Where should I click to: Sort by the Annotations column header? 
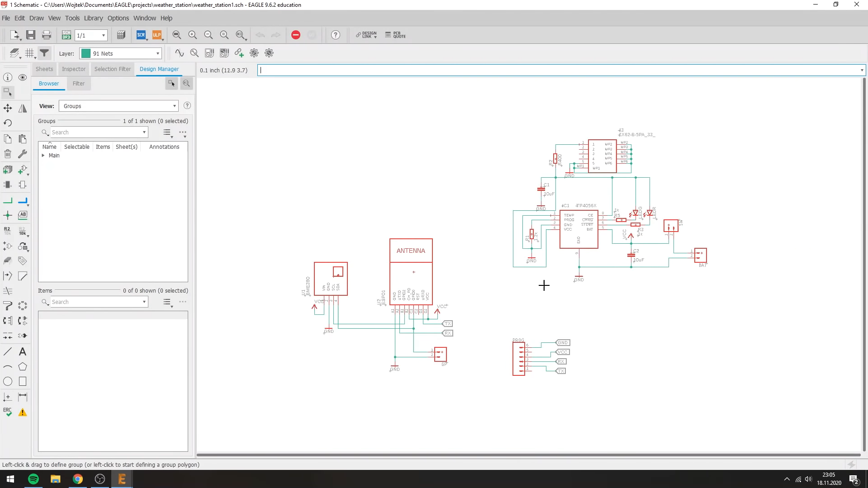[164, 147]
